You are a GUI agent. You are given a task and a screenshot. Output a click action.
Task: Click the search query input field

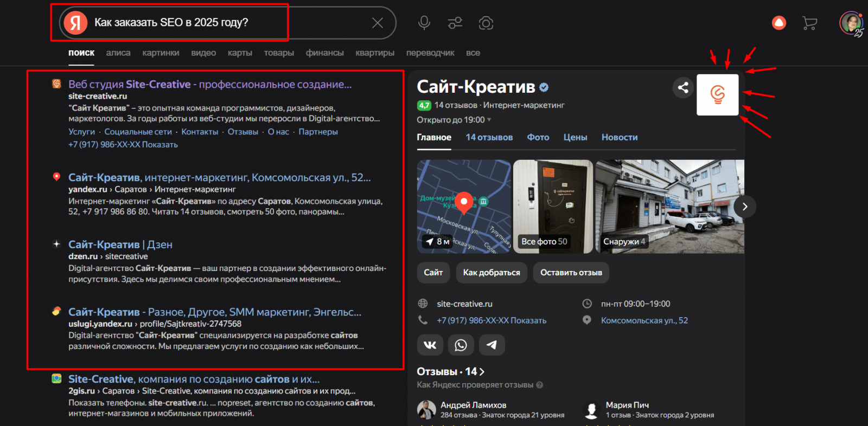[228, 23]
